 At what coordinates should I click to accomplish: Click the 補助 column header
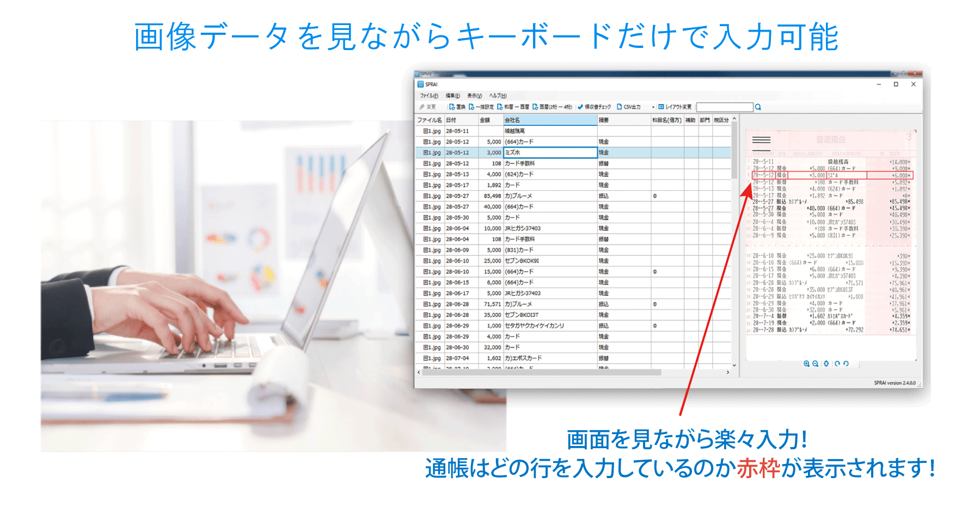pyautogui.click(x=690, y=120)
